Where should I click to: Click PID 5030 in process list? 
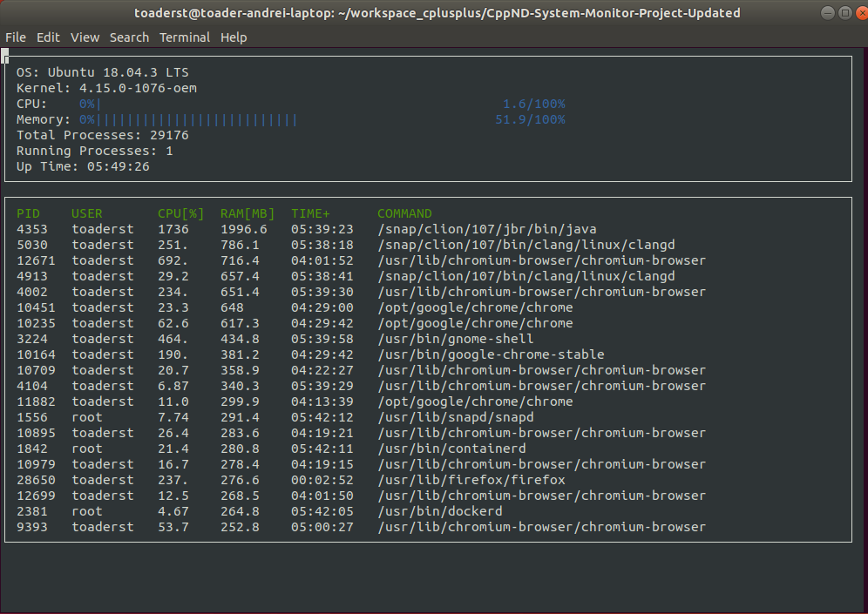click(32, 245)
